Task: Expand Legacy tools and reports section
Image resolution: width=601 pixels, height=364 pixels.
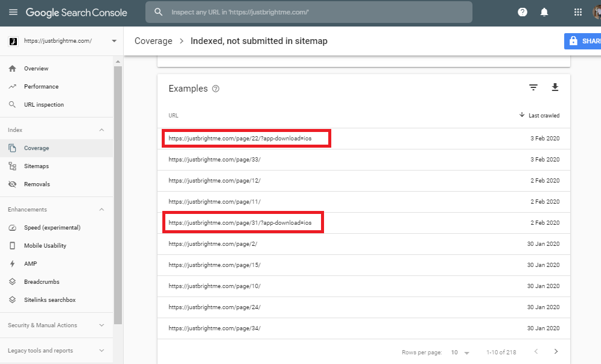Action: pos(101,351)
